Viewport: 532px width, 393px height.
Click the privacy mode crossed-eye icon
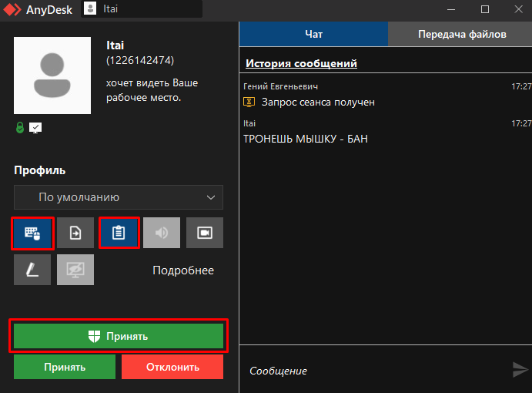click(75, 270)
